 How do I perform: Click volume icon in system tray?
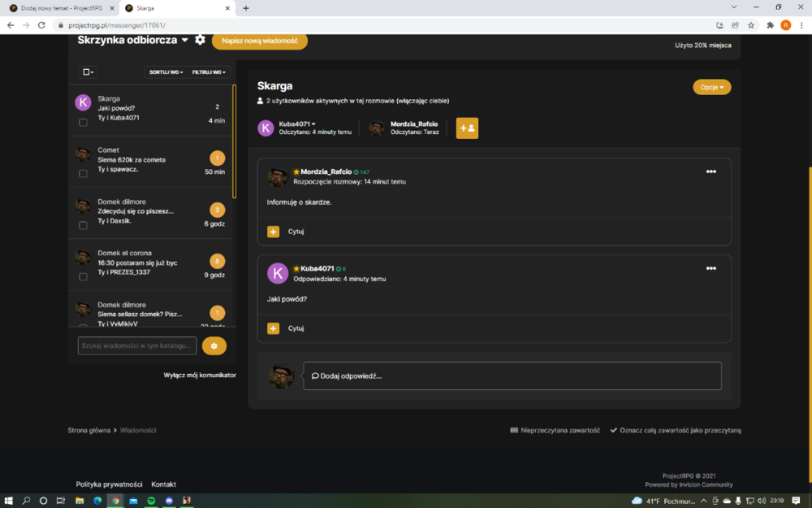[x=762, y=500]
